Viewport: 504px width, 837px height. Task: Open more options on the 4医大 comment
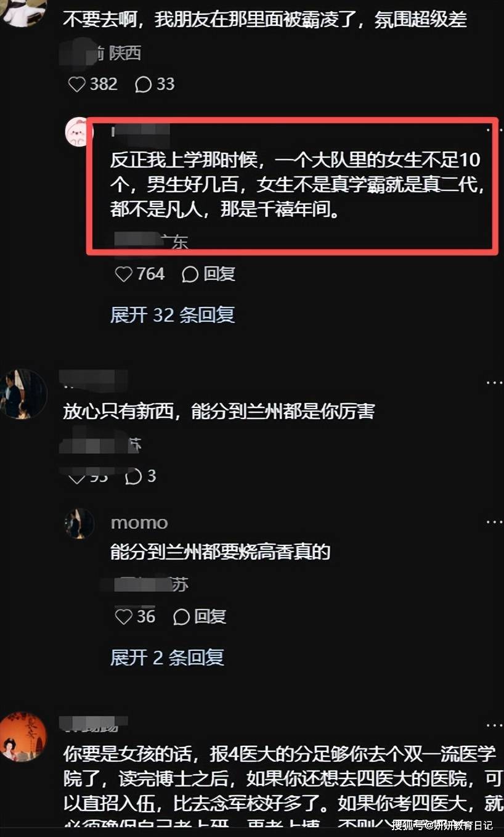point(494,726)
